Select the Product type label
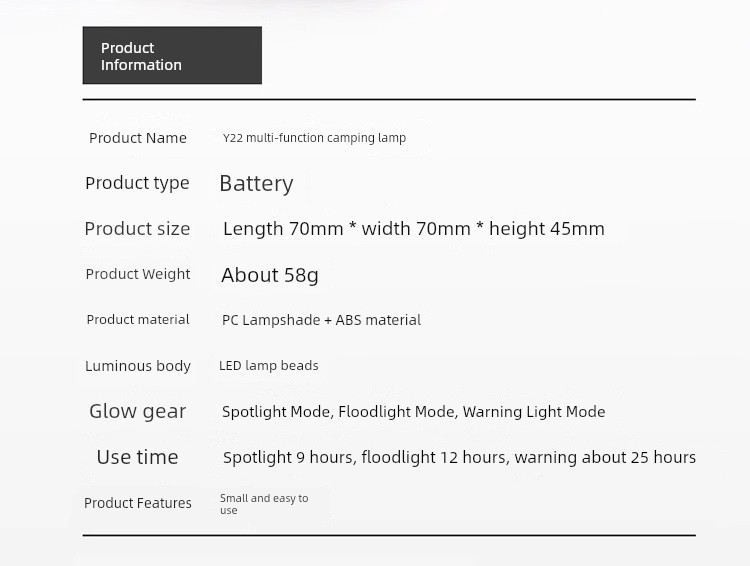The image size is (750, 566). click(137, 183)
